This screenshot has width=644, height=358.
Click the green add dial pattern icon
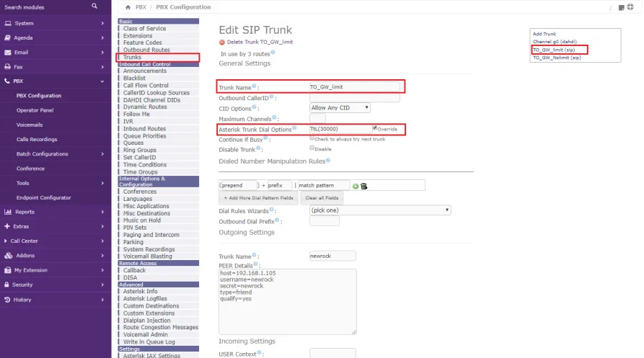coord(356,186)
